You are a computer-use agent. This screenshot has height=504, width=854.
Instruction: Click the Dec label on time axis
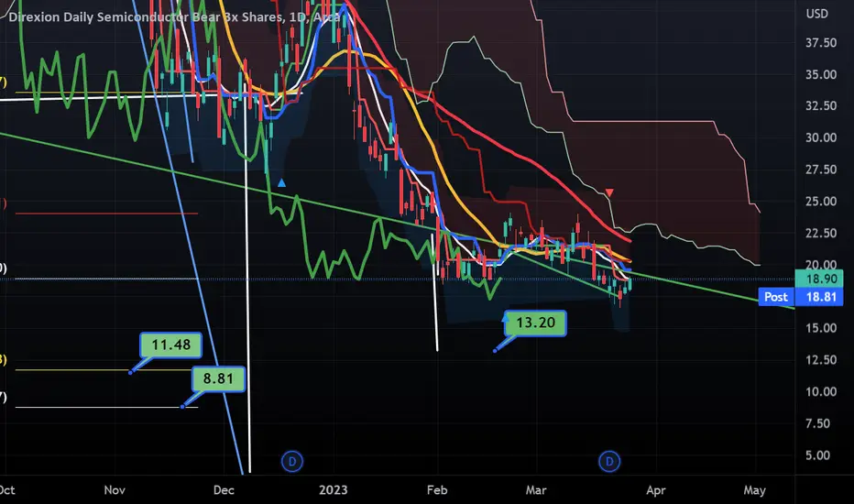224,490
